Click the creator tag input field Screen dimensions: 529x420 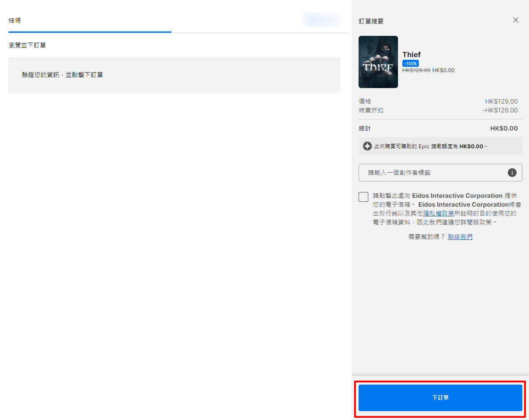tap(440, 173)
